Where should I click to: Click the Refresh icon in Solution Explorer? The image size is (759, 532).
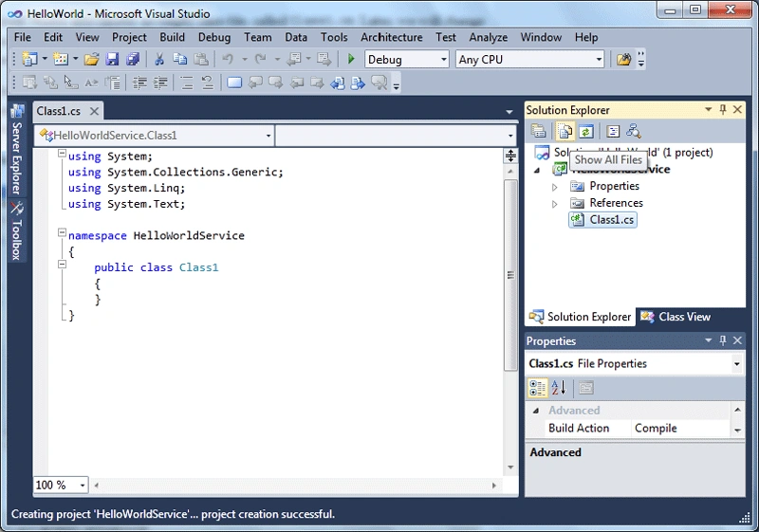click(x=585, y=131)
